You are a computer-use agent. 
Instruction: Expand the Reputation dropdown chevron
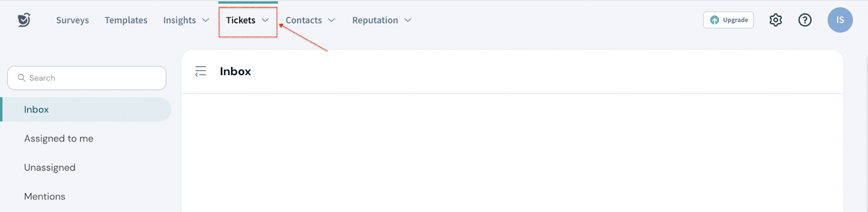click(x=408, y=20)
